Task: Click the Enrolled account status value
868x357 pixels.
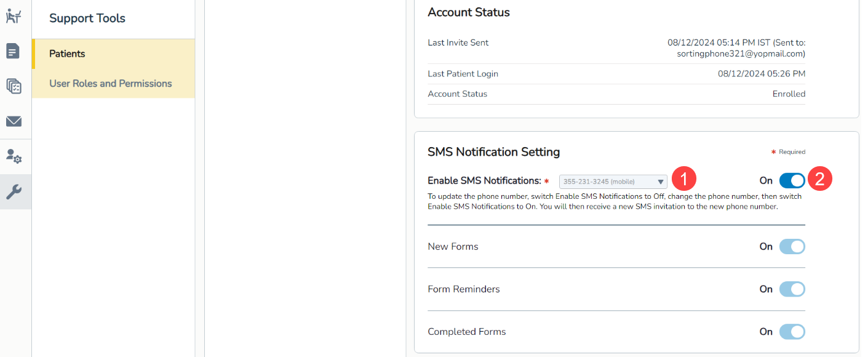Action: (x=789, y=94)
